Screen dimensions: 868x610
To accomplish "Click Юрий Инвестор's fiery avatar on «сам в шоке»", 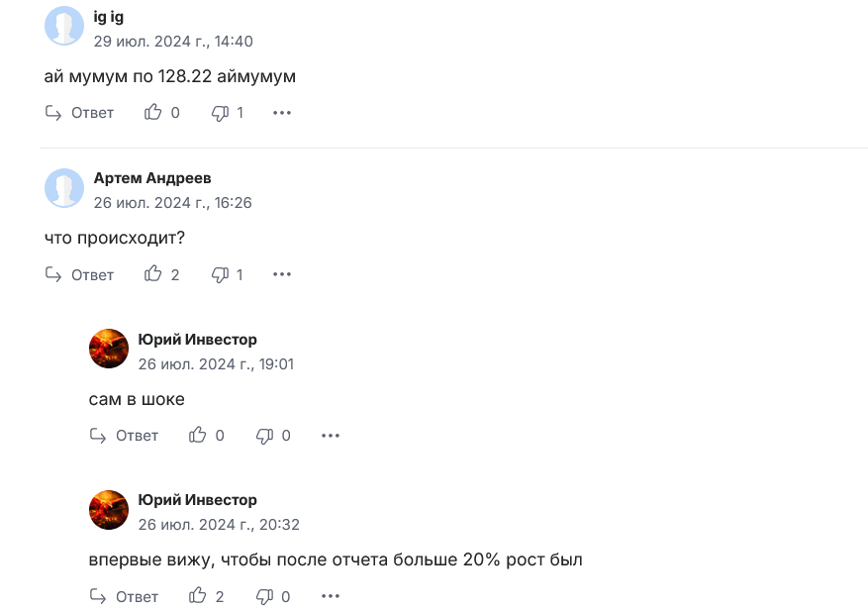I will coord(109,349).
